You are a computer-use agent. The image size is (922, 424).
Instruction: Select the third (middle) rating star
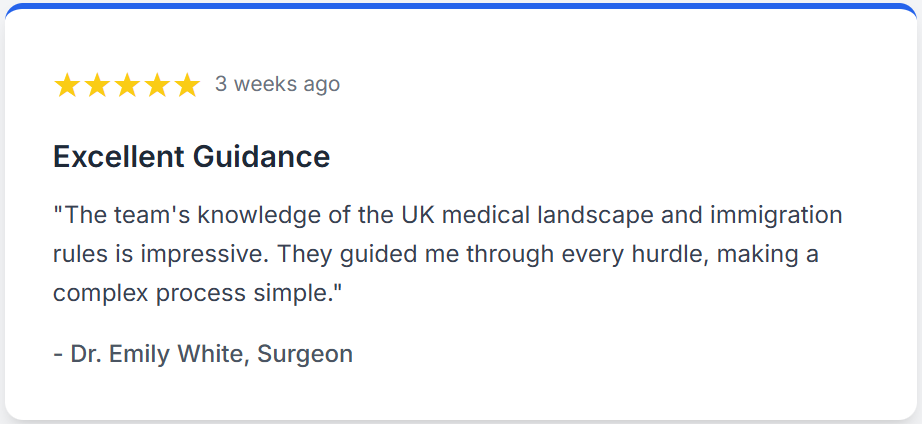127,85
